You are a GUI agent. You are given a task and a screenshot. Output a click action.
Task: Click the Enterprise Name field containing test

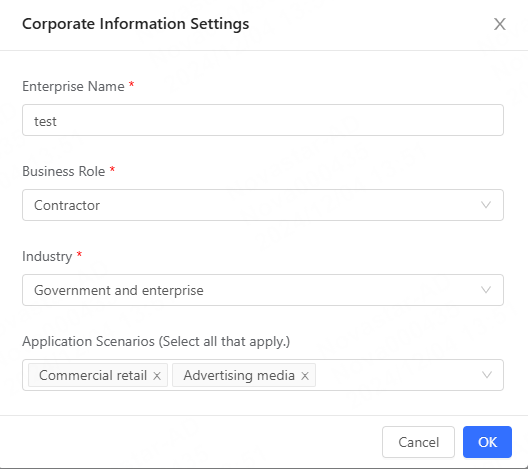tap(263, 120)
